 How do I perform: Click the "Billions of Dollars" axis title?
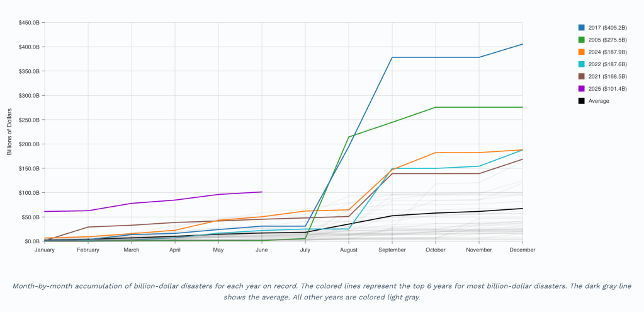pos(9,132)
